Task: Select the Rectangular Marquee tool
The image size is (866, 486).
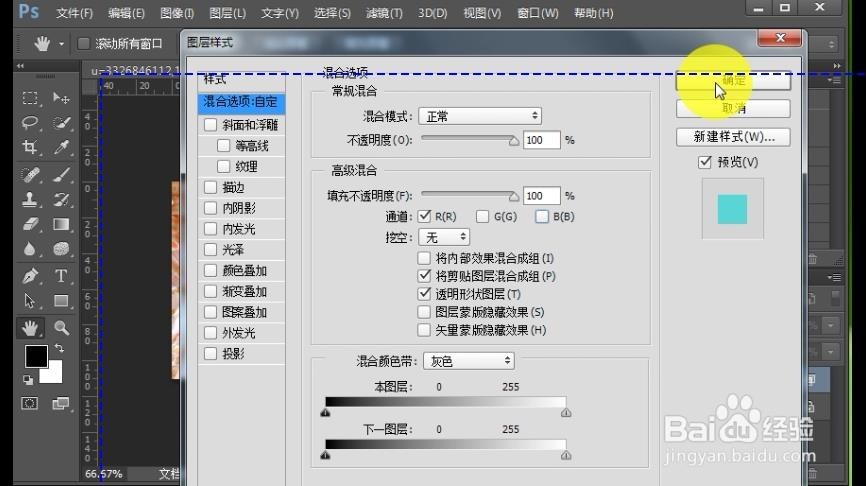Action: coord(30,98)
